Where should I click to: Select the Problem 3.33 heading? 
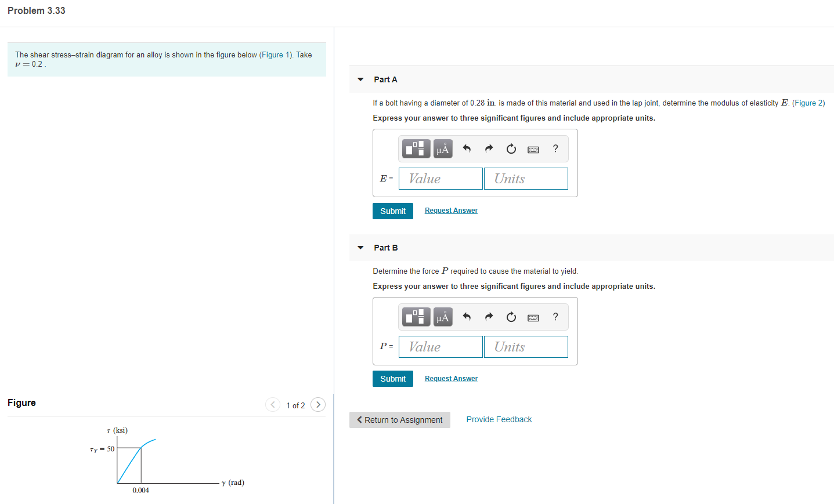click(37, 11)
